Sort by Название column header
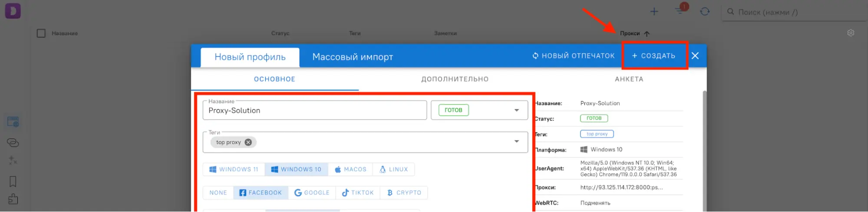The width and height of the screenshot is (868, 212). pos(65,33)
